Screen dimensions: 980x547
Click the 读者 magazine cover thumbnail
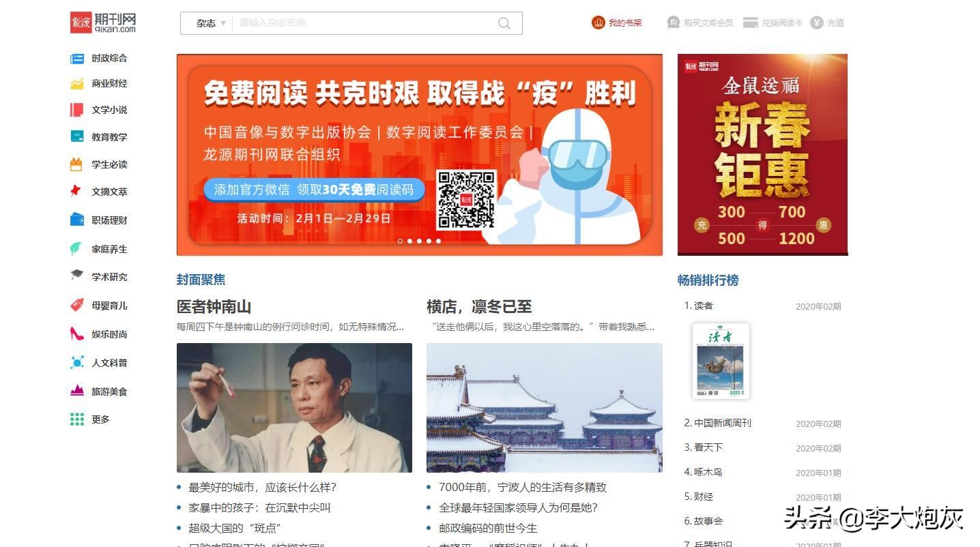(x=721, y=361)
